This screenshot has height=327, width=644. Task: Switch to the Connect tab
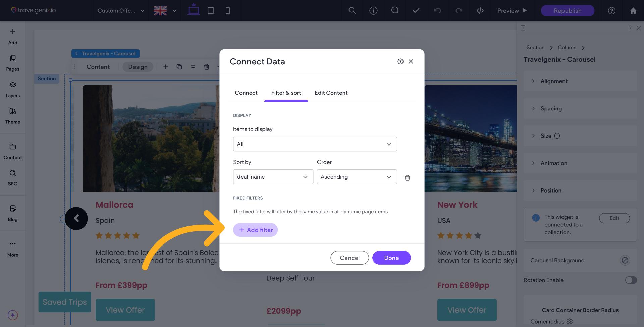(x=246, y=93)
